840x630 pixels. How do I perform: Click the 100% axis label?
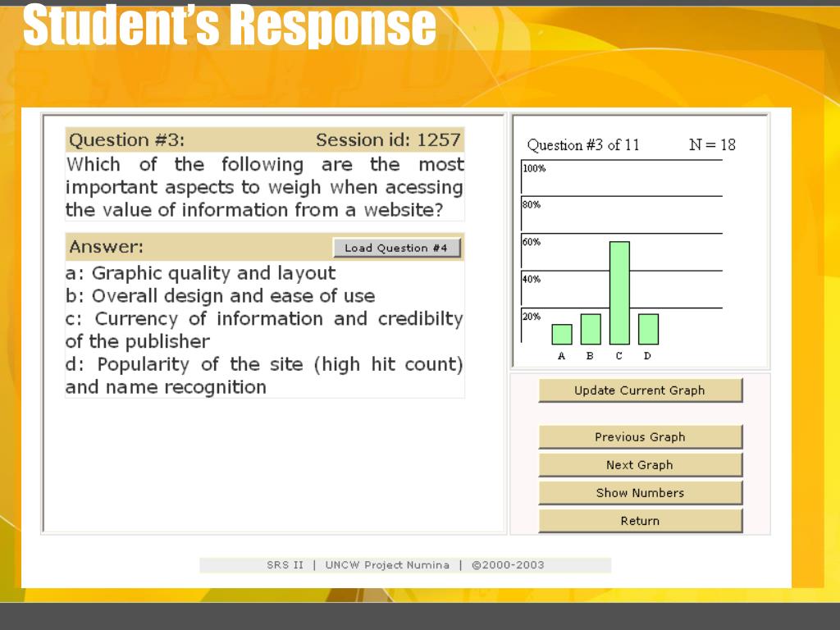[534, 168]
